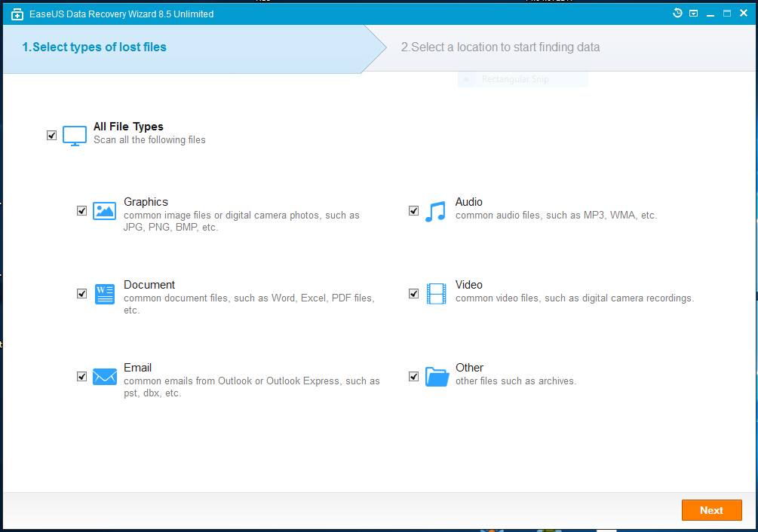Toggle the Audio checkbox

[x=413, y=210]
